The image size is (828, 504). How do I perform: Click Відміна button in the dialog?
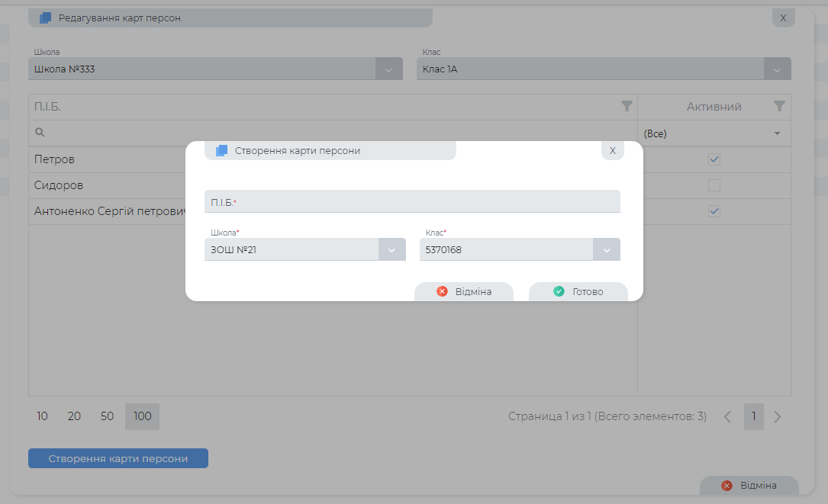[x=463, y=292]
